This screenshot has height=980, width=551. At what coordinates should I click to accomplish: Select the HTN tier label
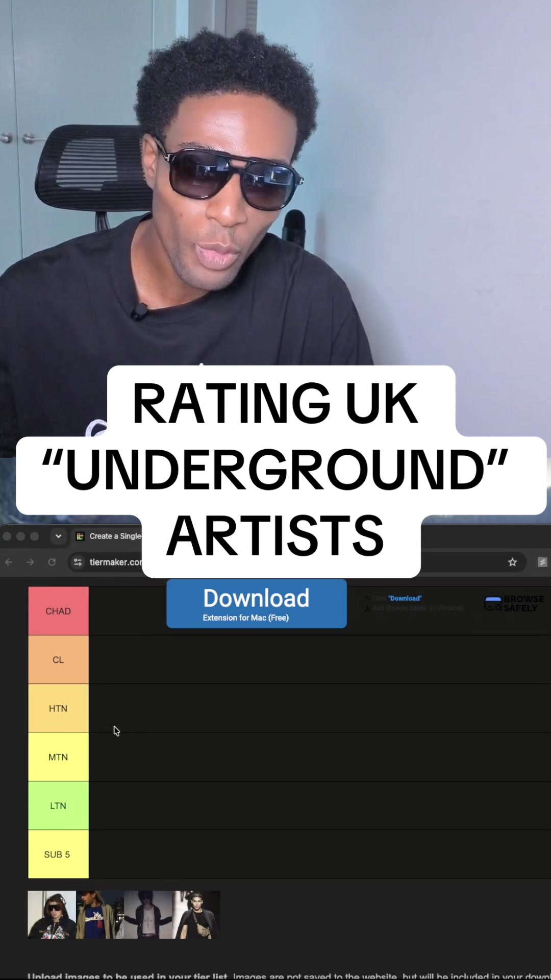coord(58,708)
